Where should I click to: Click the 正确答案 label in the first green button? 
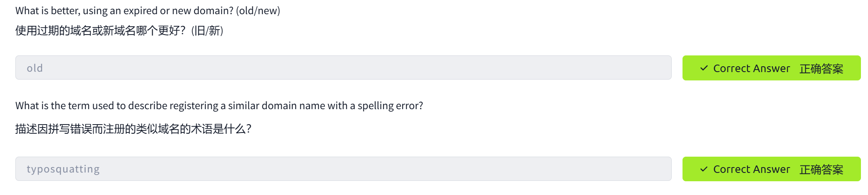(821, 68)
